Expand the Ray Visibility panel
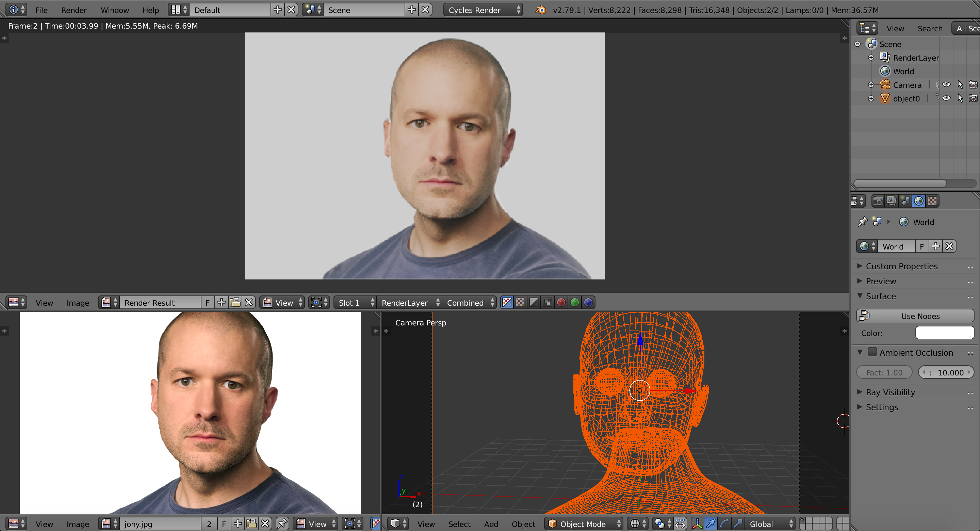Viewport: 980px width, 531px height. (x=890, y=392)
